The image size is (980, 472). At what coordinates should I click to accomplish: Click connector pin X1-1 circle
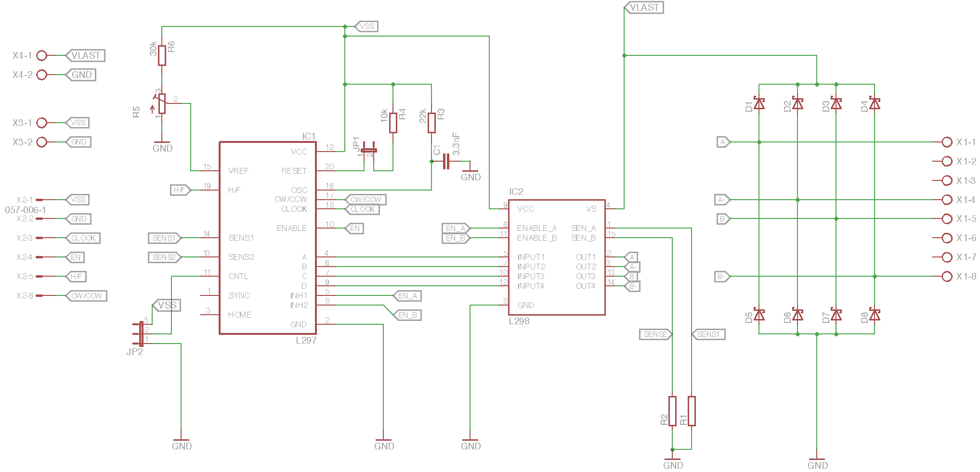pyautogui.click(x=947, y=142)
